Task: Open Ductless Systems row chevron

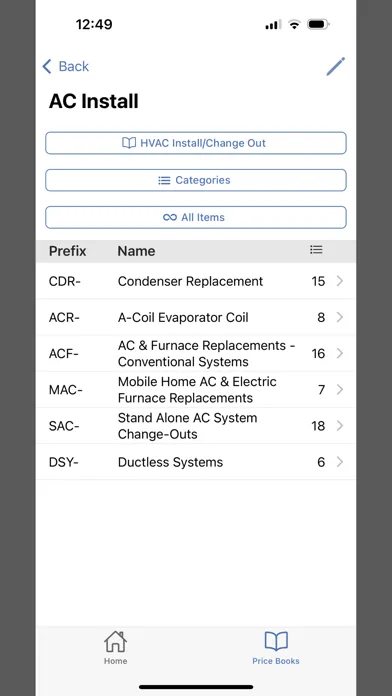Action: point(340,462)
